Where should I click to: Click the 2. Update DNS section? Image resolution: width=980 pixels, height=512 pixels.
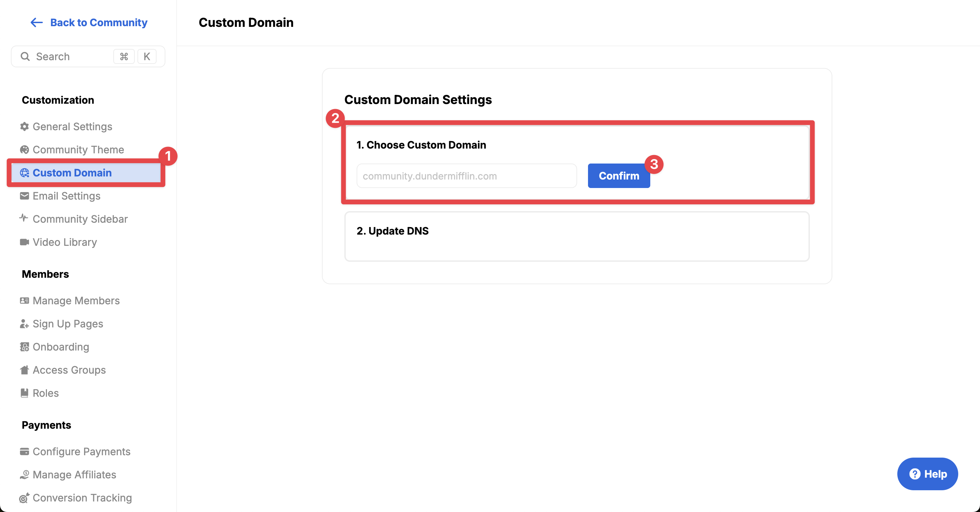coord(577,236)
